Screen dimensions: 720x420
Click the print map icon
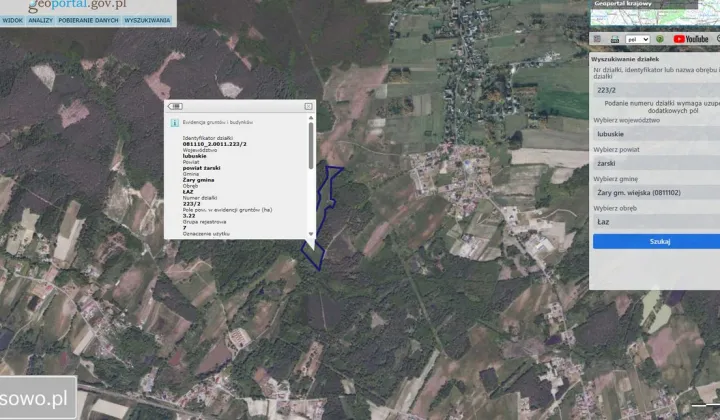[615, 39]
